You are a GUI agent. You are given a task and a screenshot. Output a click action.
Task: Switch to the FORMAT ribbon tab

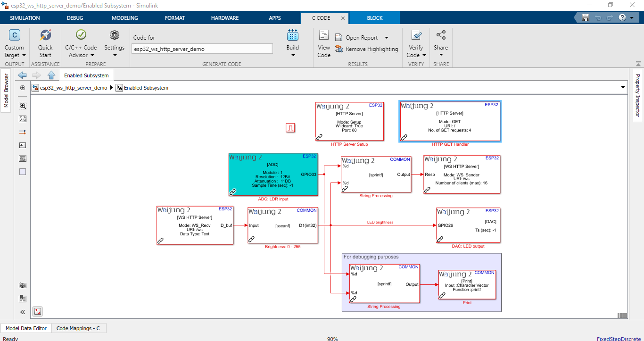[x=175, y=18]
